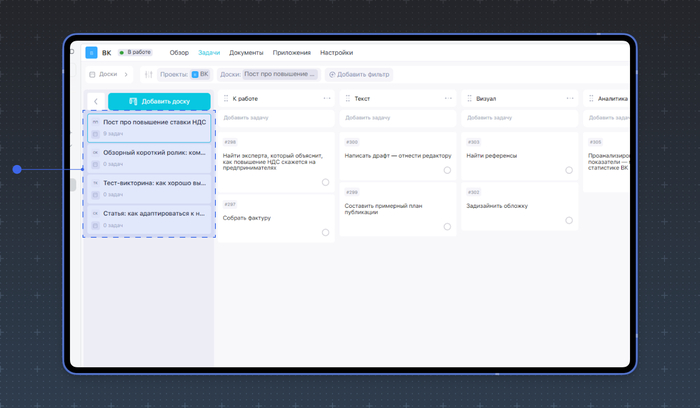This screenshot has width=700, height=408.
Task: Open the three-dots menu of К работе column
Action: 326,99
